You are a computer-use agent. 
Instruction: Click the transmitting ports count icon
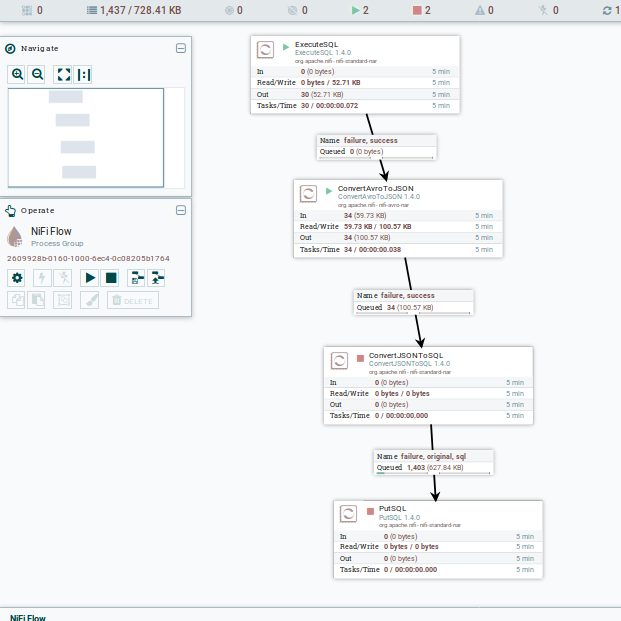click(229, 10)
